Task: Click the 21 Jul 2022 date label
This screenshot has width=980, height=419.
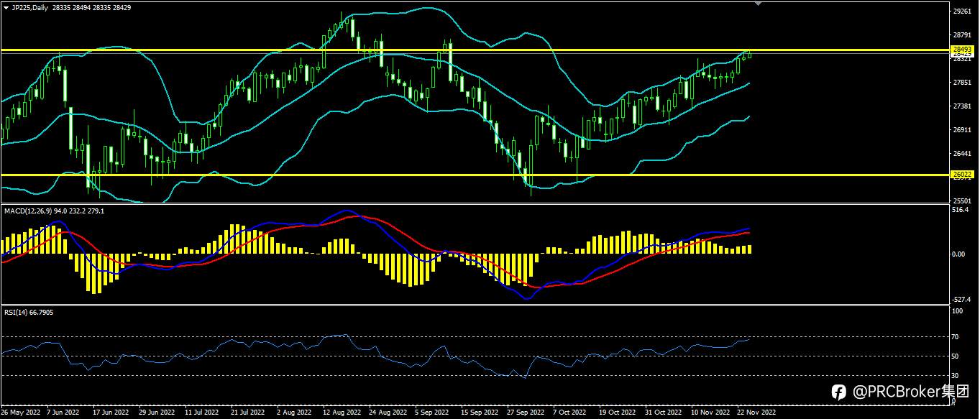Action: click(x=248, y=413)
